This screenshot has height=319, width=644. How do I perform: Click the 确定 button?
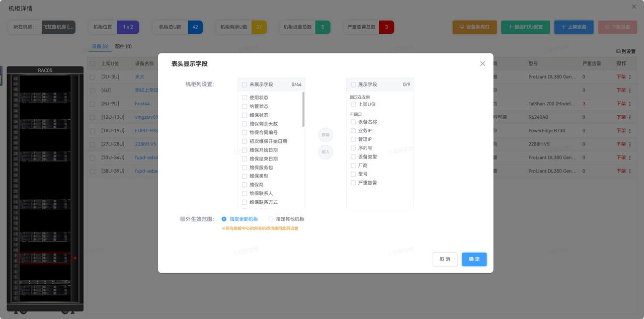(474, 259)
